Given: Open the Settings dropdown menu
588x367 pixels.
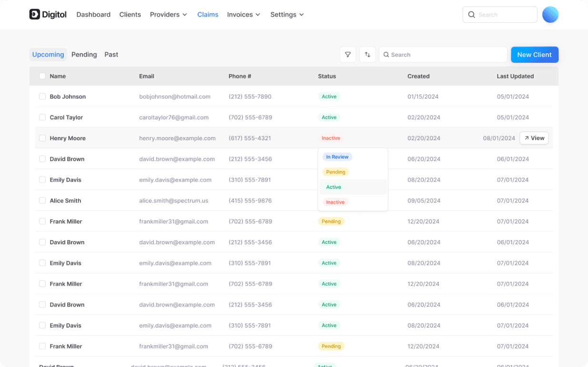Looking at the screenshot, I should coord(287,15).
